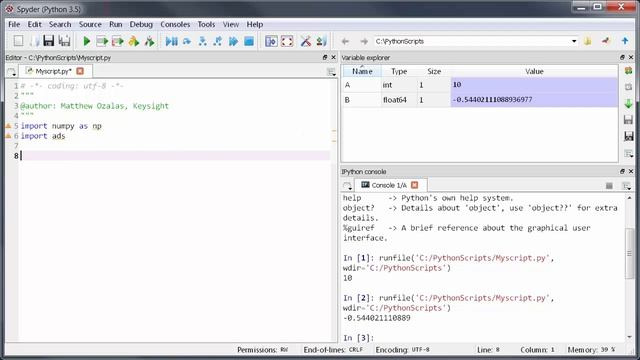This screenshot has height=360, width=640.
Task: Open Source menu
Action: pyautogui.click(x=90, y=24)
